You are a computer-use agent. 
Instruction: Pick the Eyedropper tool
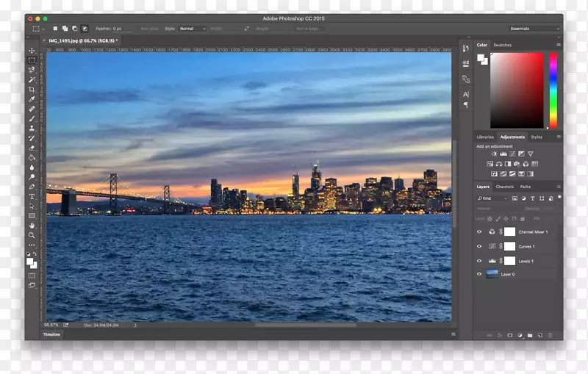pos(32,98)
